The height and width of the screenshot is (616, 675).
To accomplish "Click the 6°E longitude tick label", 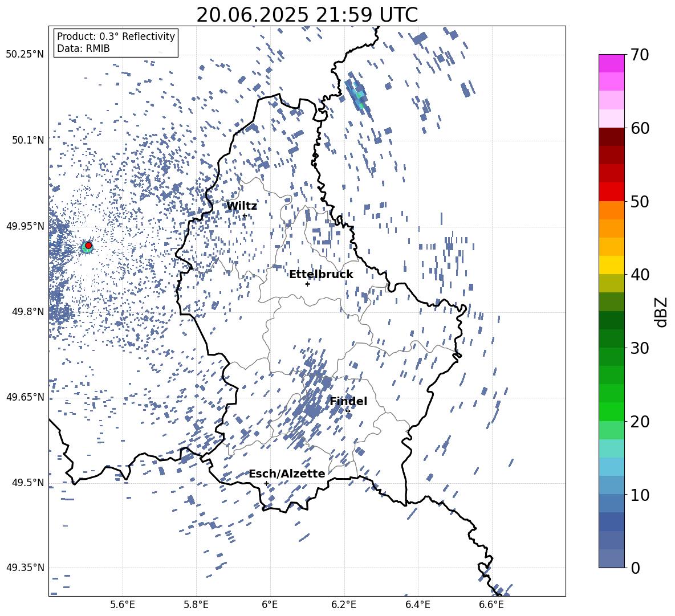I will pyautogui.click(x=270, y=605).
